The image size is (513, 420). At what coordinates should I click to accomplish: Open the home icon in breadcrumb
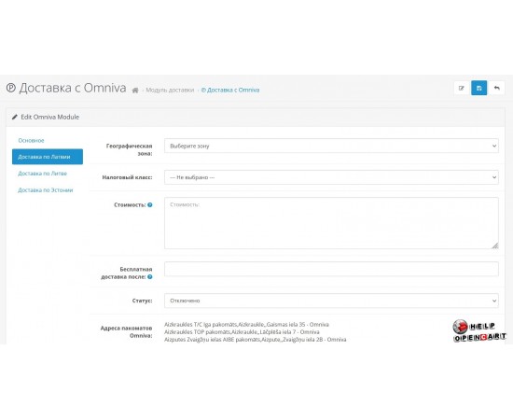[x=135, y=91]
